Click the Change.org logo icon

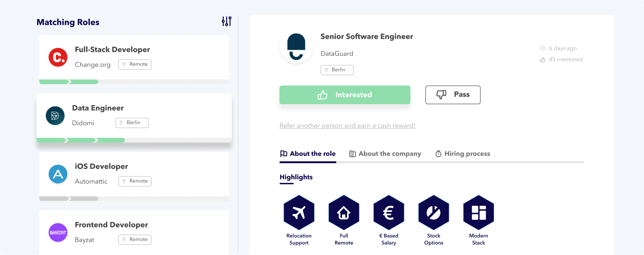click(x=58, y=57)
